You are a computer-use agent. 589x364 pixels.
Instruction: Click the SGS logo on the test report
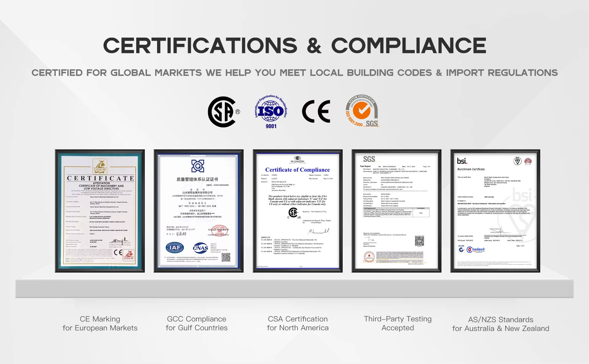[369, 159]
